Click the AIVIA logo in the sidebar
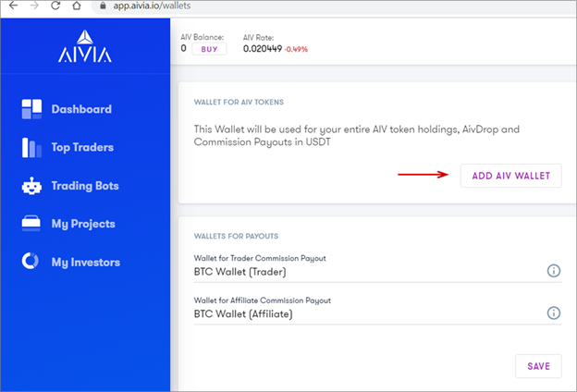The height and width of the screenshot is (392, 577). click(x=85, y=46)
